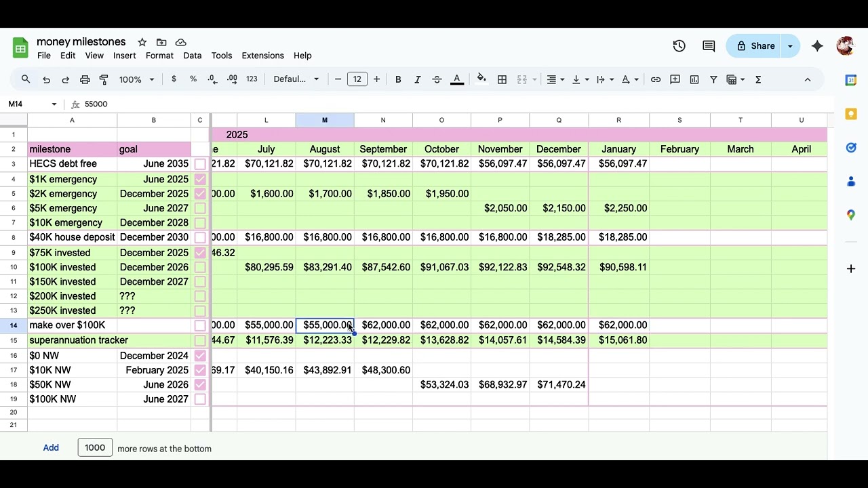This screenshot has width=868, height=488.
Task: Open the borders tool
Action: coord(502,79)
